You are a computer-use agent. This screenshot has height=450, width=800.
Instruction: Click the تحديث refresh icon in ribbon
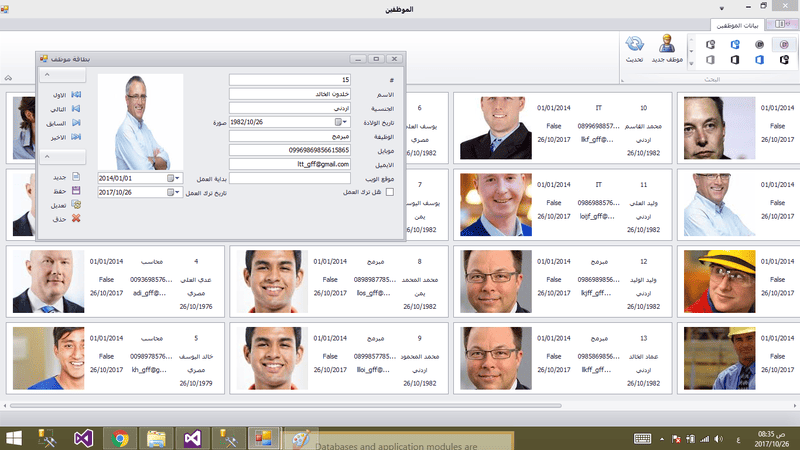[x=635, y=44]
